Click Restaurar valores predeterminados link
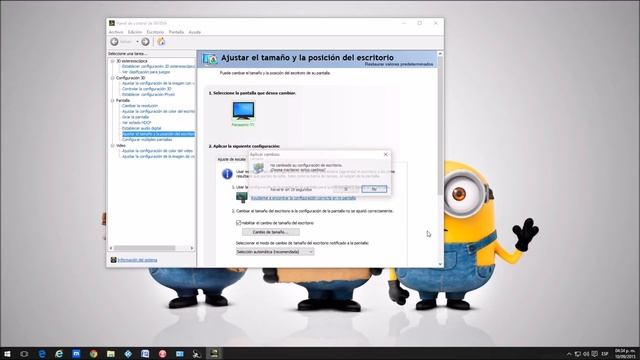Image resolution: width=640 pixels, height=360 pixels. point(399,64)
